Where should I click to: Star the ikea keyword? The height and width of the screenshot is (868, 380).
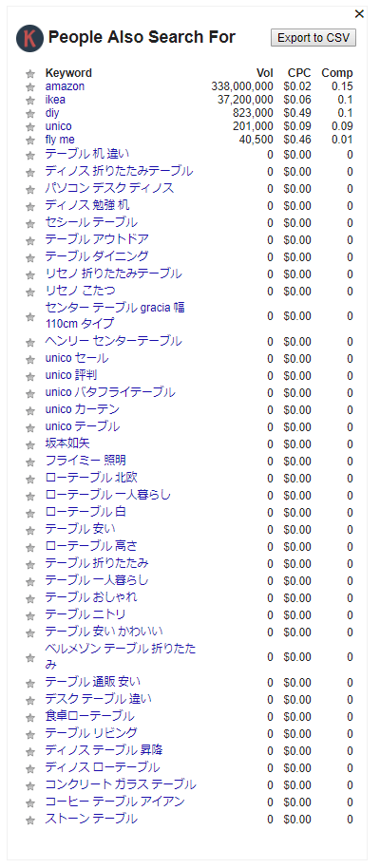pos(30,101)
